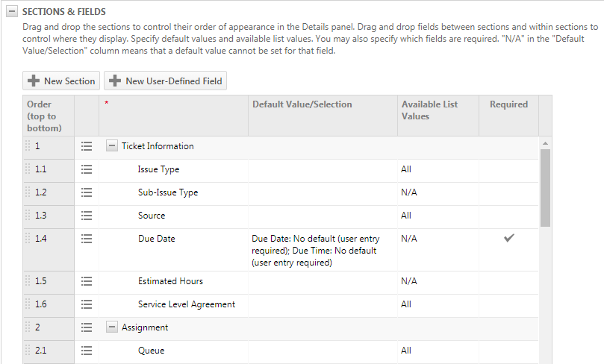Open context menu icon for Estimated Hours row

(86, 281)
